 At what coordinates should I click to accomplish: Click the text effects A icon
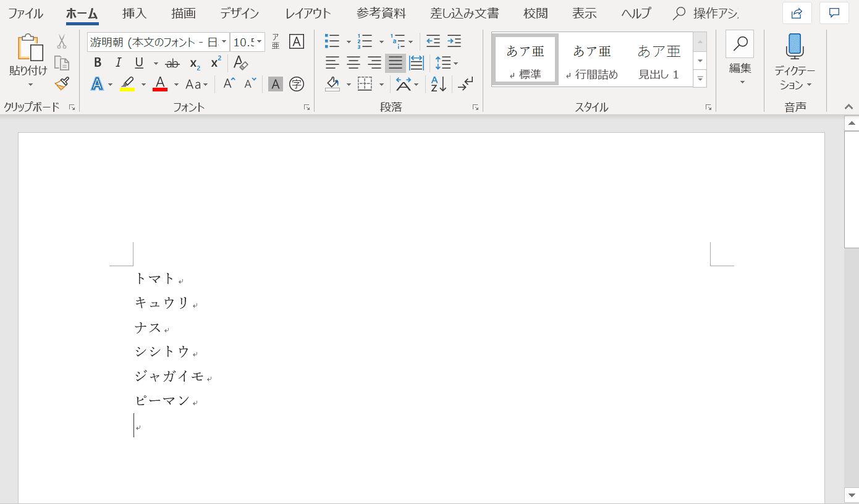pos(97,84)
